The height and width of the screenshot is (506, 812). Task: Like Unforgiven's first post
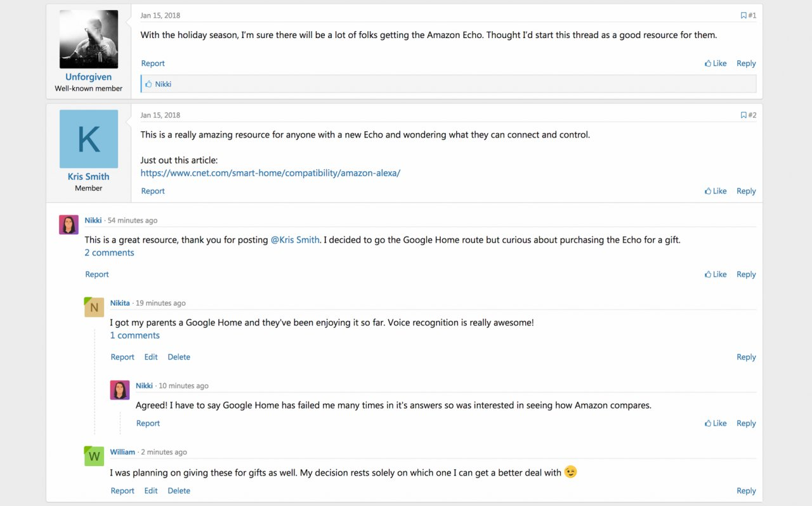click(716, 63)
